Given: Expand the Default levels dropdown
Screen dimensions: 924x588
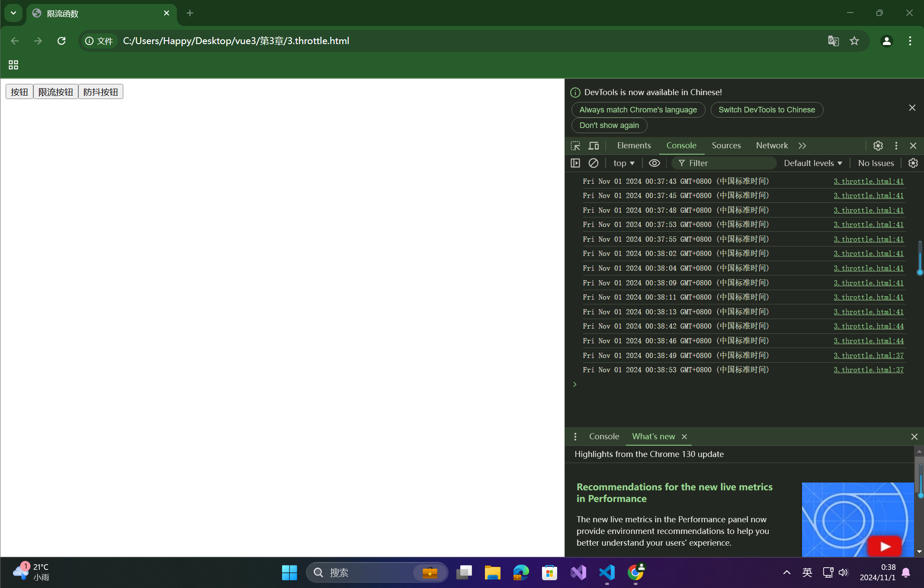Looking at the screenshot, I should coord(812,163).
